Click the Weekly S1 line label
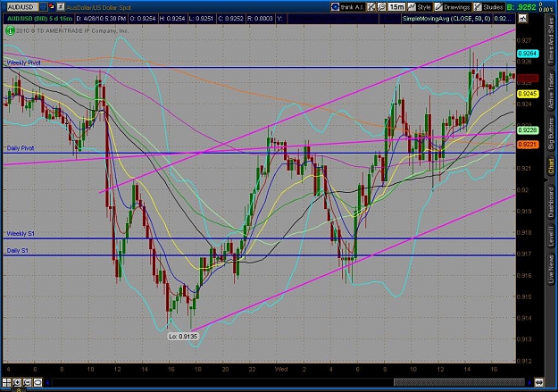Screen dimensions: 558x392 pyautogui.click(x=21, y=234)
